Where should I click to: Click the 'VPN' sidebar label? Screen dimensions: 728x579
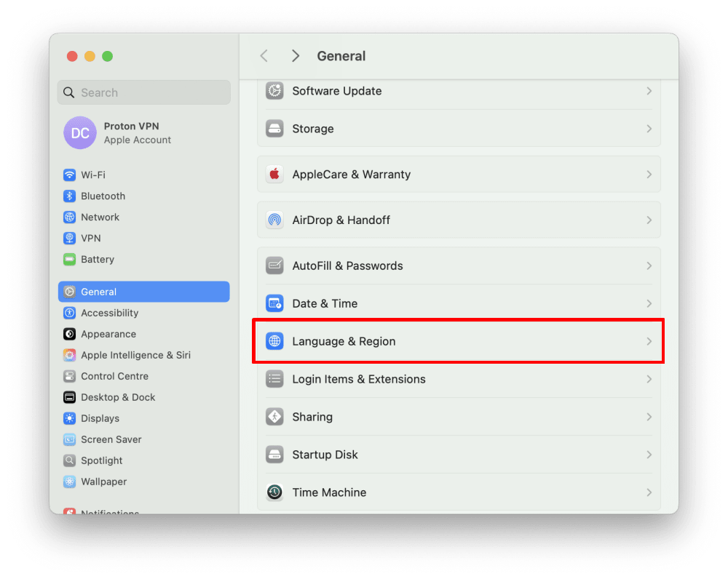[91, 238]
